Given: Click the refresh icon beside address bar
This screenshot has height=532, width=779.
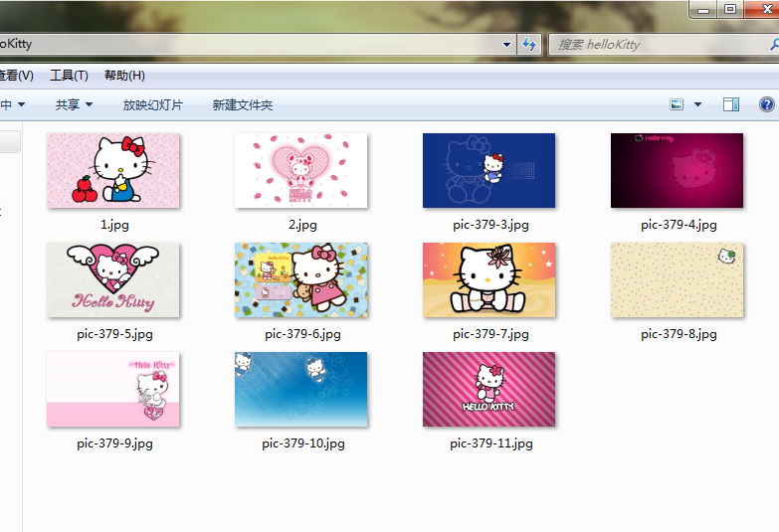Looking at the screenshot, I should click(x=529, y=45).
